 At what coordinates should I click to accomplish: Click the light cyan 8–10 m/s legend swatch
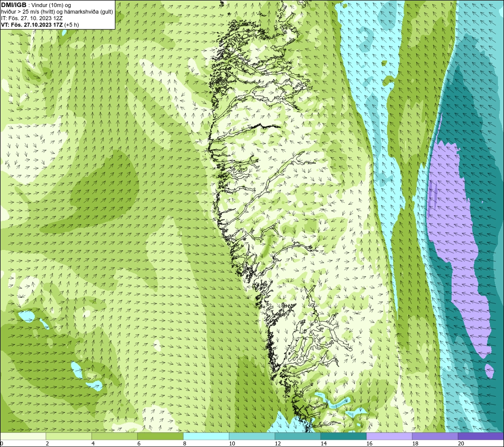[206, 436]
